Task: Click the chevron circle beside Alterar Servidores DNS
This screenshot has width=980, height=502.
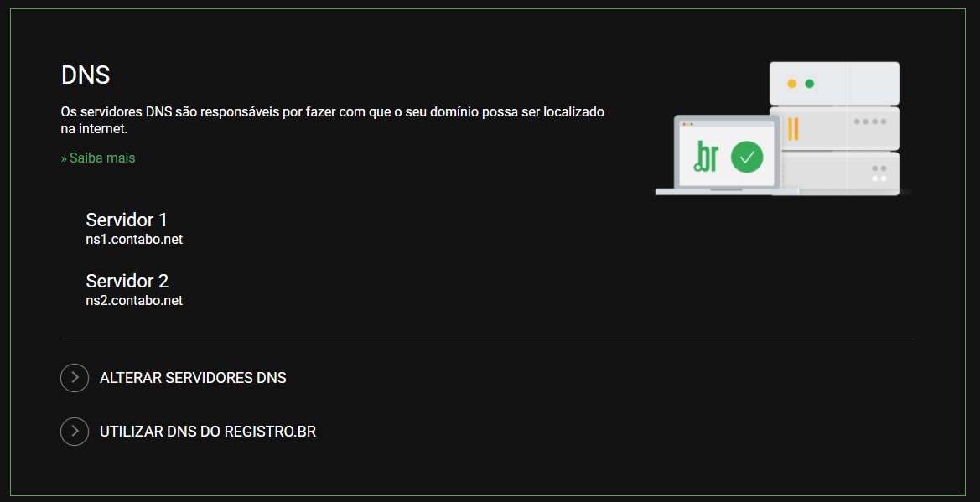Action: tap(75, 378)
